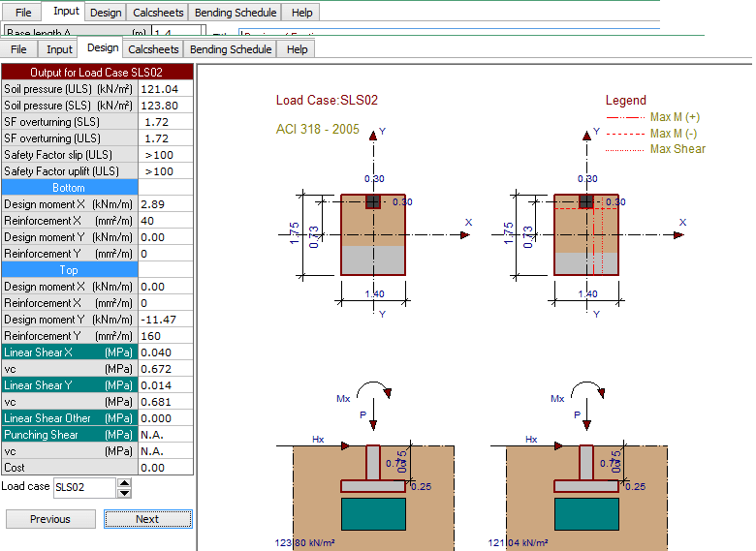Click the Punching Shear row label
The height and width of the screenshot is (551, 756).
(70, 435)
